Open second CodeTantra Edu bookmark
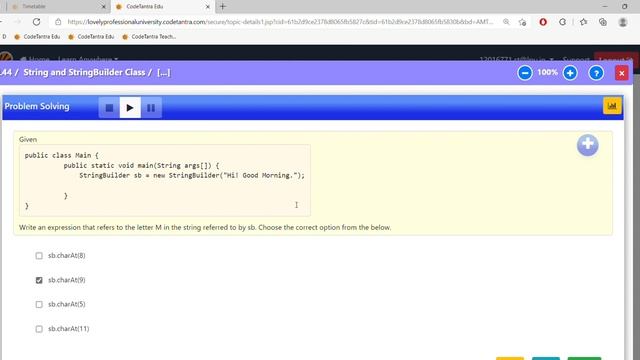 [x=91, y=37]
